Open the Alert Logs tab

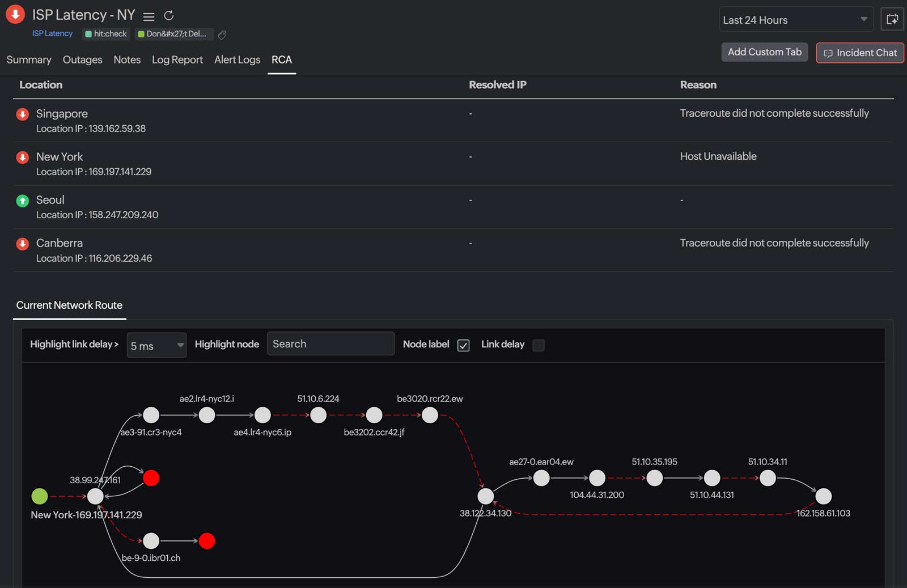(237, 60)
